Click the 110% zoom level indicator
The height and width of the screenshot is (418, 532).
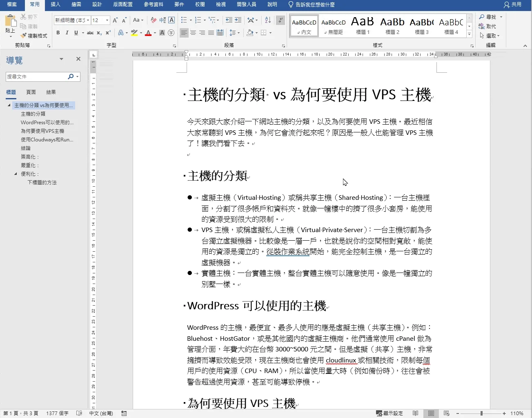coord(517,414)
